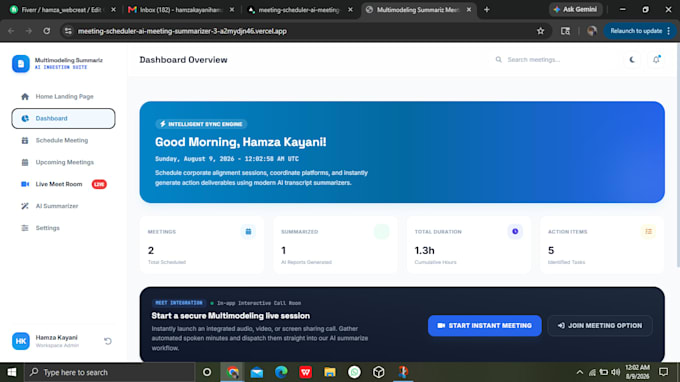Screen dimensions: 680x382
Task: Open Microsoft Edge from taskbar
Action: tap(281, 372)
